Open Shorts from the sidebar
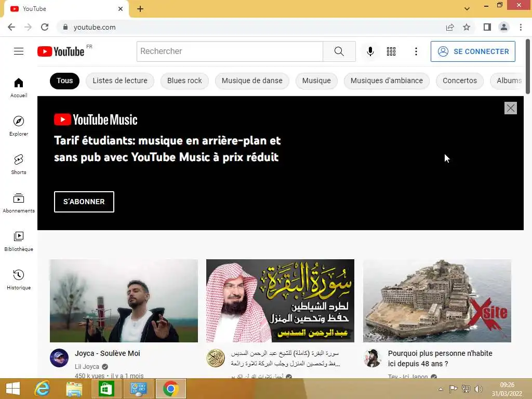Image resolution: width=532 pixels, height=399 pixels. [19, 164]
